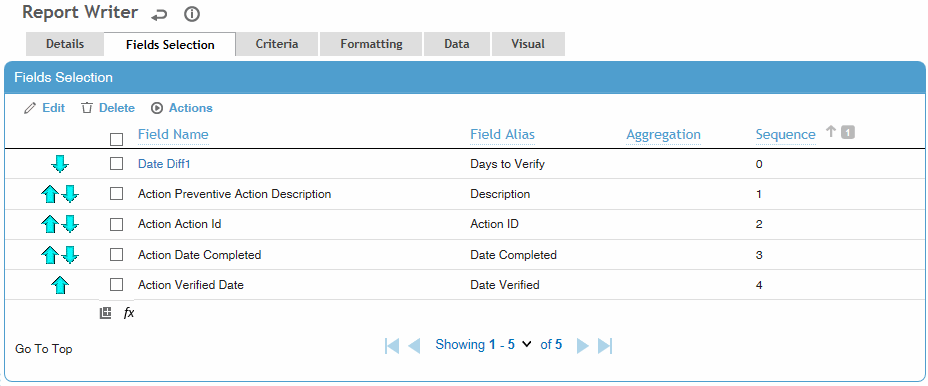Click Go To Top
Viewport: 928px width, 386px height.
click(44, 349)
